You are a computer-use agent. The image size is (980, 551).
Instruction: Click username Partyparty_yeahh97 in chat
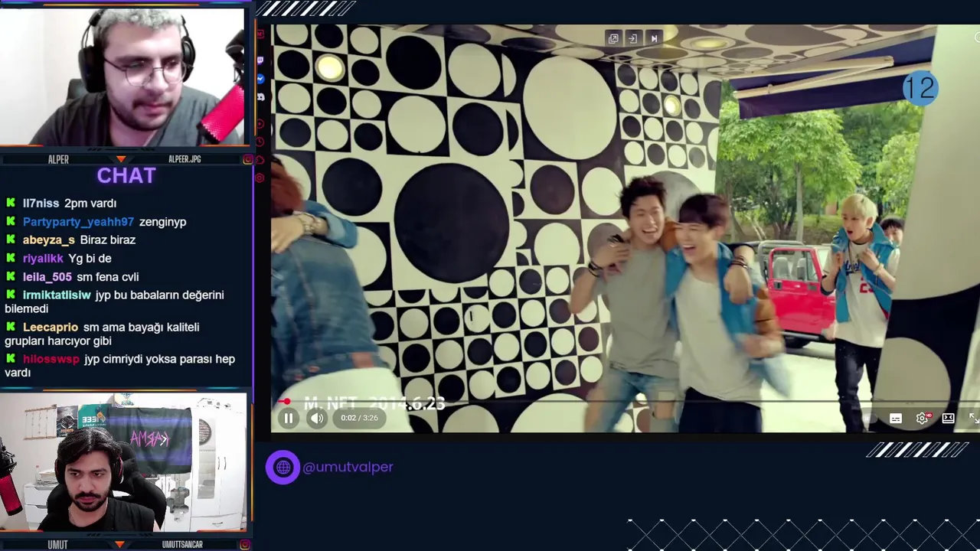pyautogui.click(x=78, y=221)
